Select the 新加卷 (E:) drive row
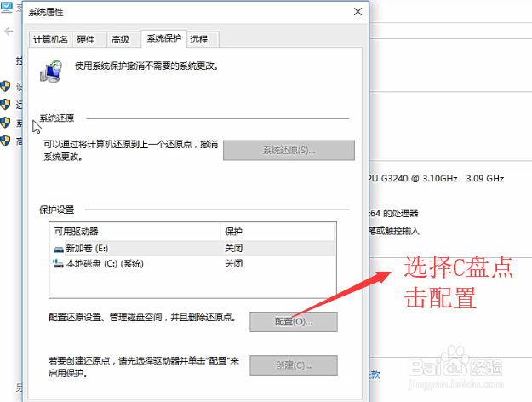The width and height of the screenshot is (532, 402). [192, 248]
